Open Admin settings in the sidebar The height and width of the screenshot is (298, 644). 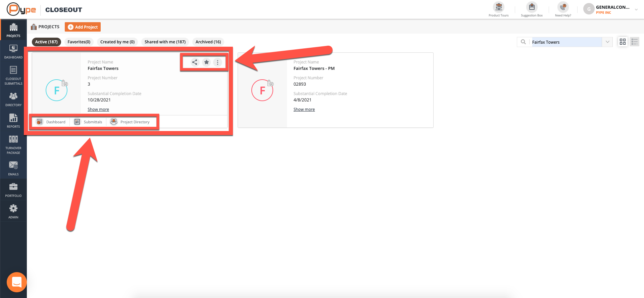[13, 211]
